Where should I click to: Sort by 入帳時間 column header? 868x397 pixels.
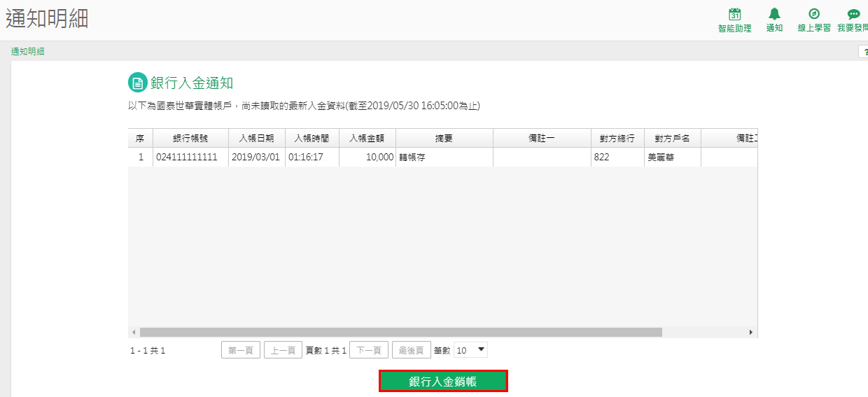(312, 138)
